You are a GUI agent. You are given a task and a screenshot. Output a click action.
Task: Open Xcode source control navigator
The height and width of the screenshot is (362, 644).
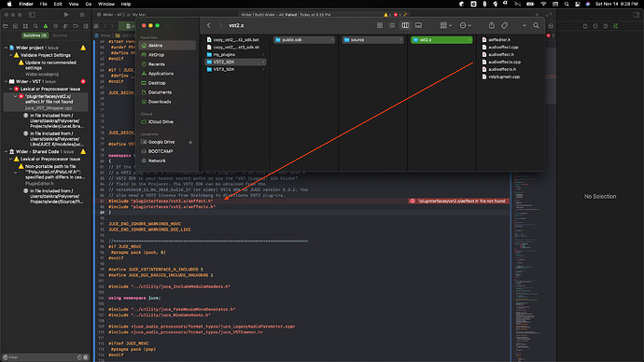click(15, 26)
